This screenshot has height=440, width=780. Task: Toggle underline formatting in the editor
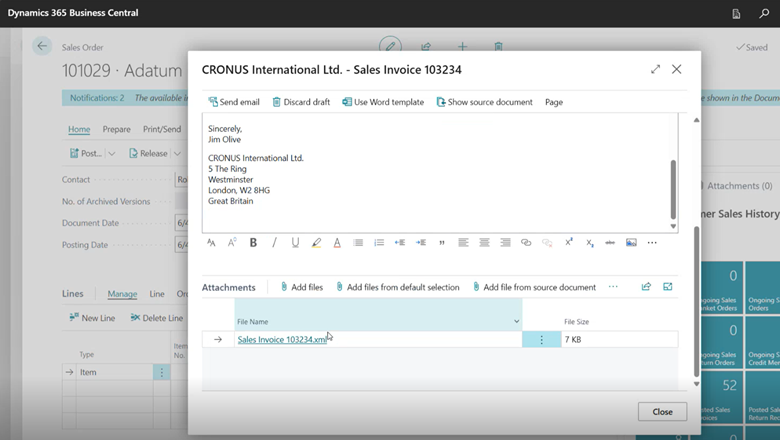(295, 243)
